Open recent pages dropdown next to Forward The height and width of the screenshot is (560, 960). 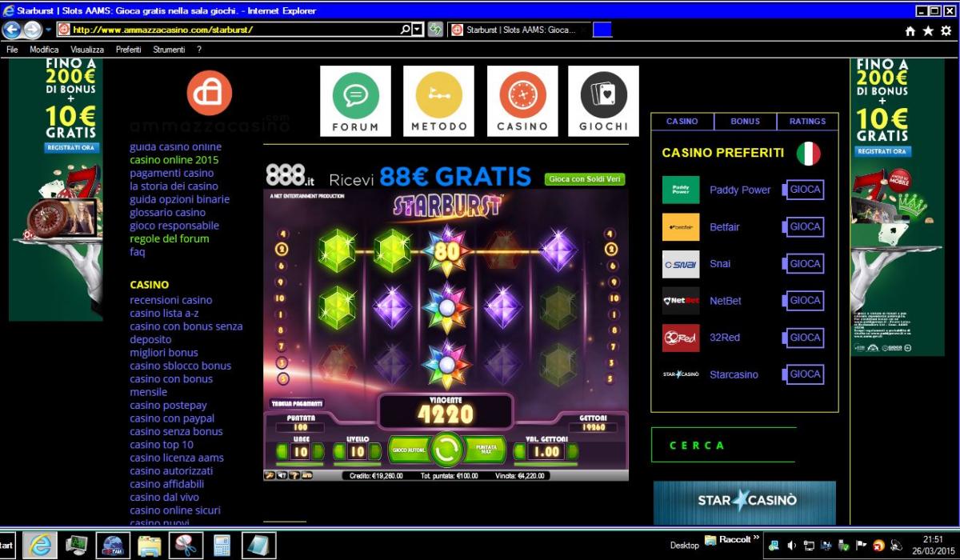click(x=48, y=30)
